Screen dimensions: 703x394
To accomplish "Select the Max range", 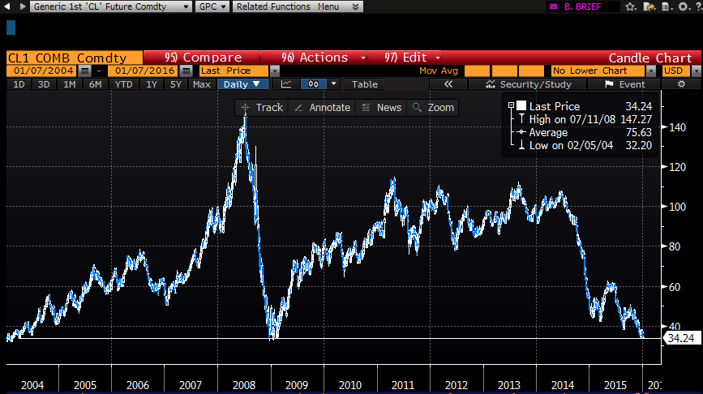I will point(202,84).
